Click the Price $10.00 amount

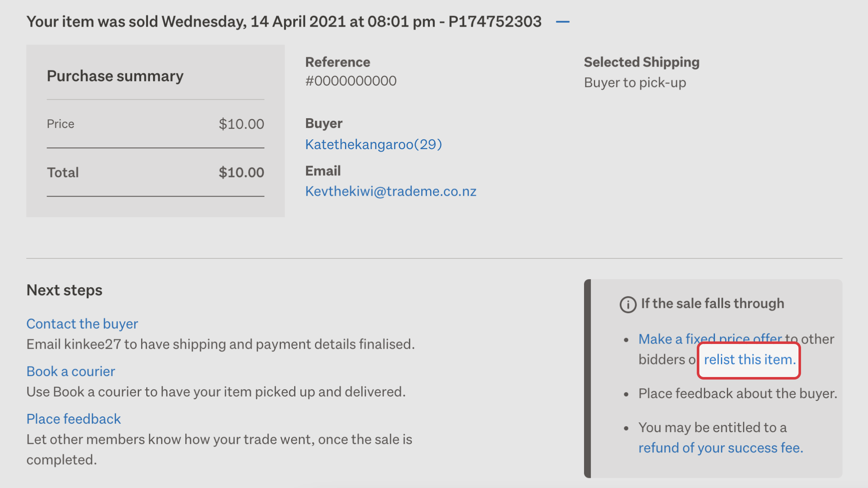[x=241, y=124]
